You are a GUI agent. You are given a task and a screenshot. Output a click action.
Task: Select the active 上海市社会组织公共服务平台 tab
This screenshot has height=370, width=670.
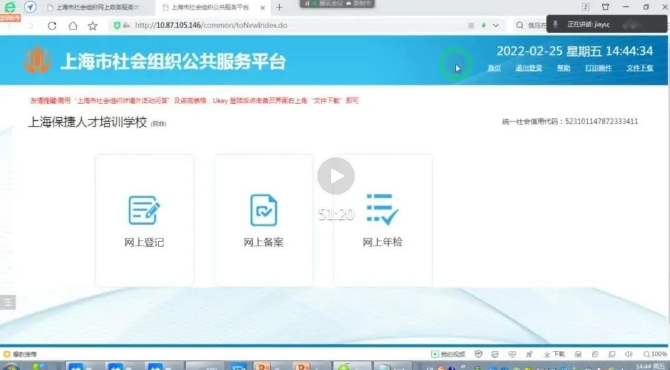click(209, 7)
